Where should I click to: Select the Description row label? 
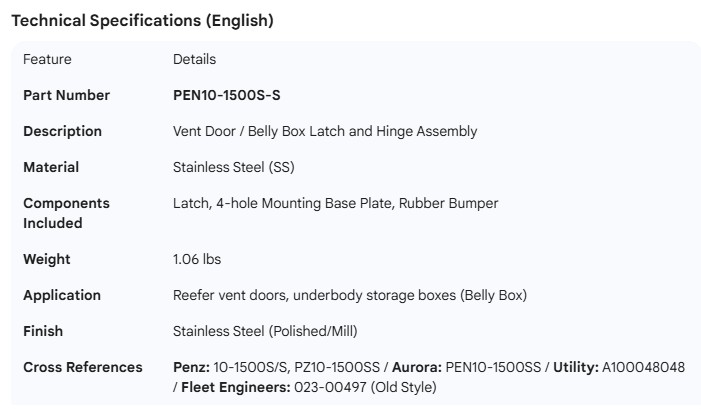click(62, 131)
